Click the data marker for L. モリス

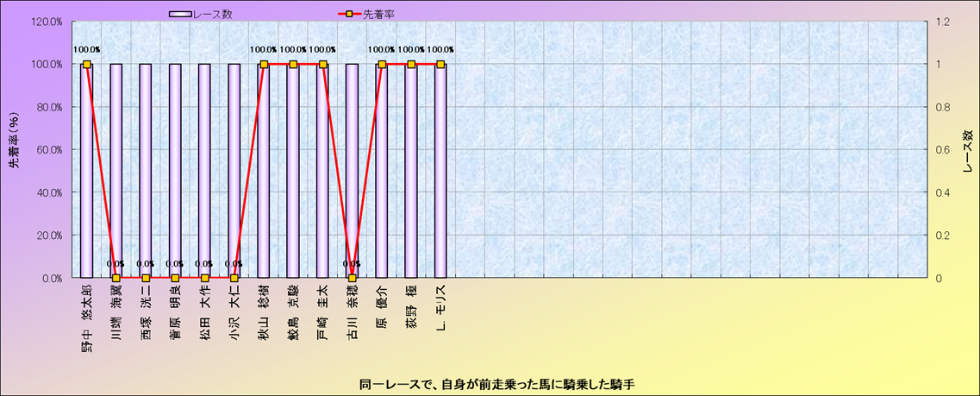pyautogui.click(x=440, y=65)
